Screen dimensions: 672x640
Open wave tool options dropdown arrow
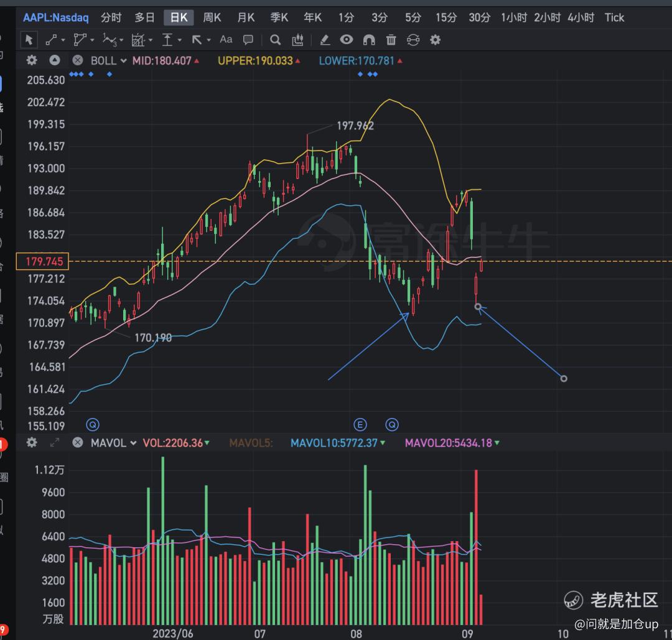click(121, 40)
